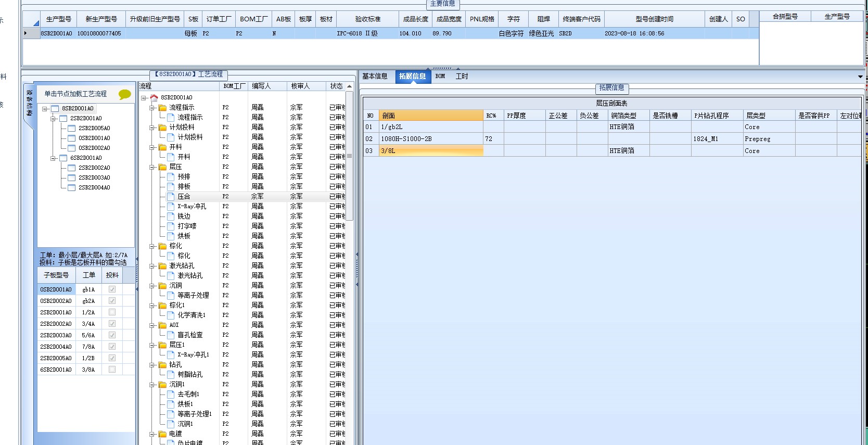Tick the checkbox for tree node 2SB2D005A0
This screenshot has width=868, height=445.
72,128
